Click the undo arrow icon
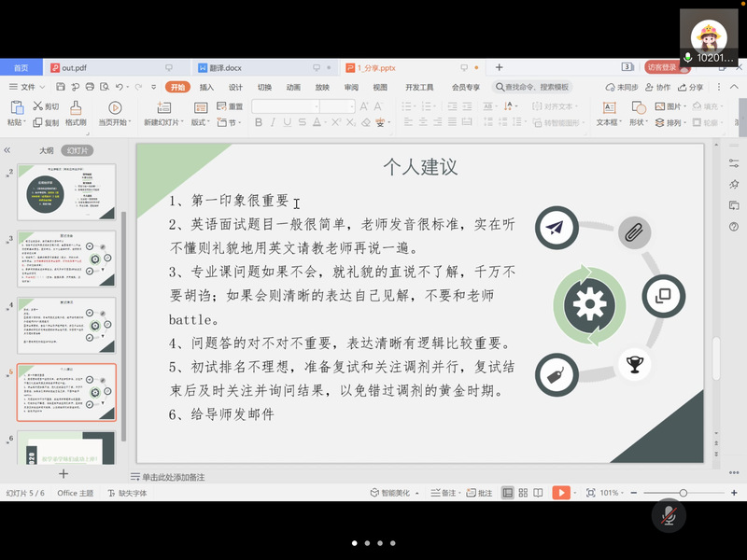The width and height of the screenshot is (747, 560). click(x=119, y=87)
